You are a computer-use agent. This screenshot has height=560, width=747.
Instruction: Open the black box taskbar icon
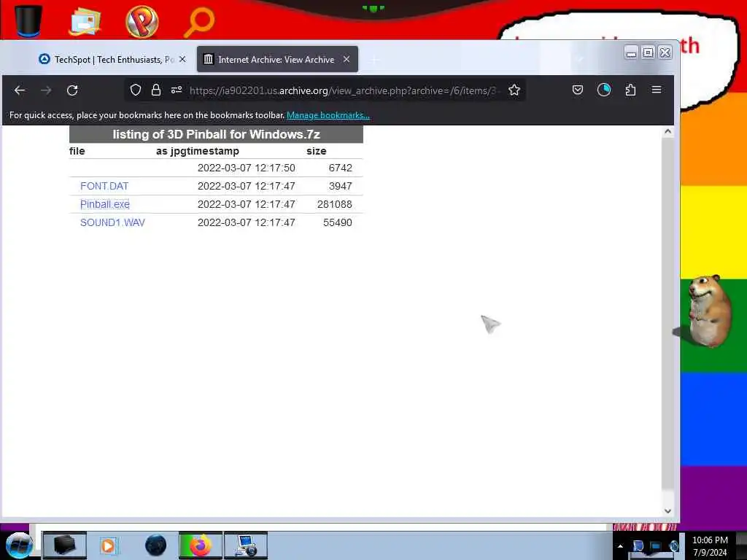65,545
